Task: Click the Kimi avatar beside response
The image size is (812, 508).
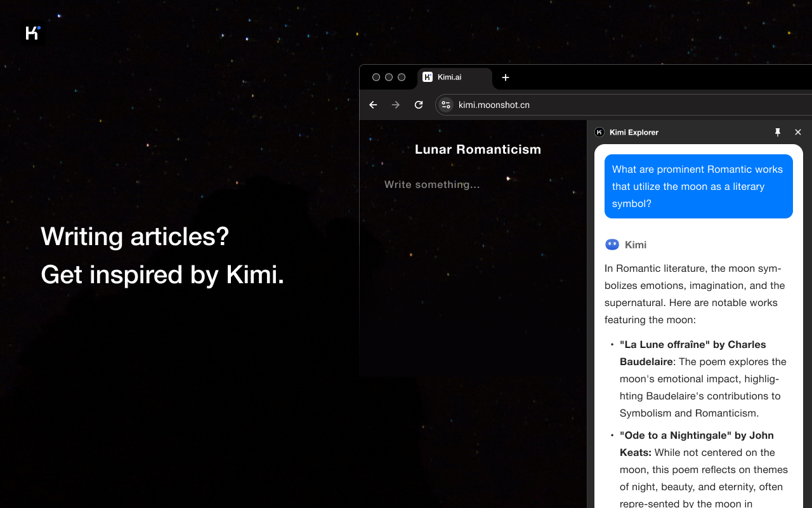Action: click(x=612, y=244)
